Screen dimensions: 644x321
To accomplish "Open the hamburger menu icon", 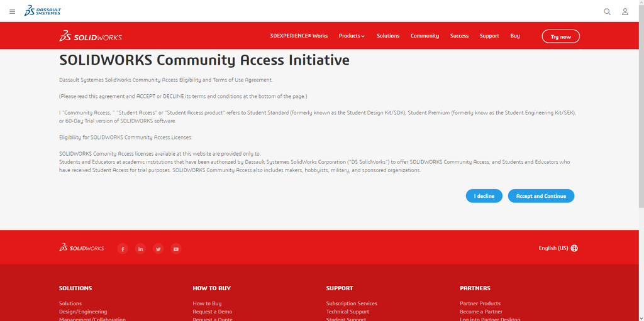I will coord(13,11).
